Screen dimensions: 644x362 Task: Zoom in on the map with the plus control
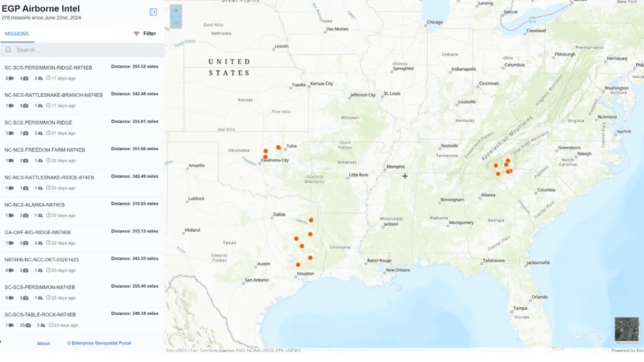[x=176, y=10]
